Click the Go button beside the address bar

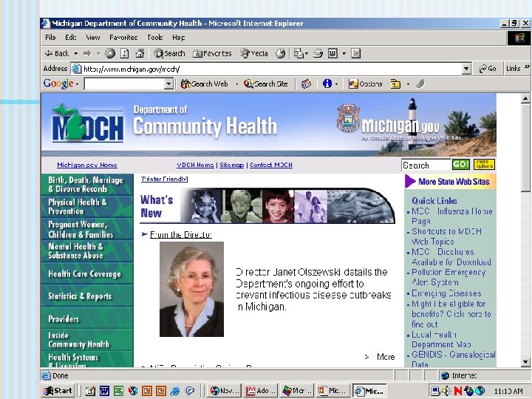click(x=487, y=69)
